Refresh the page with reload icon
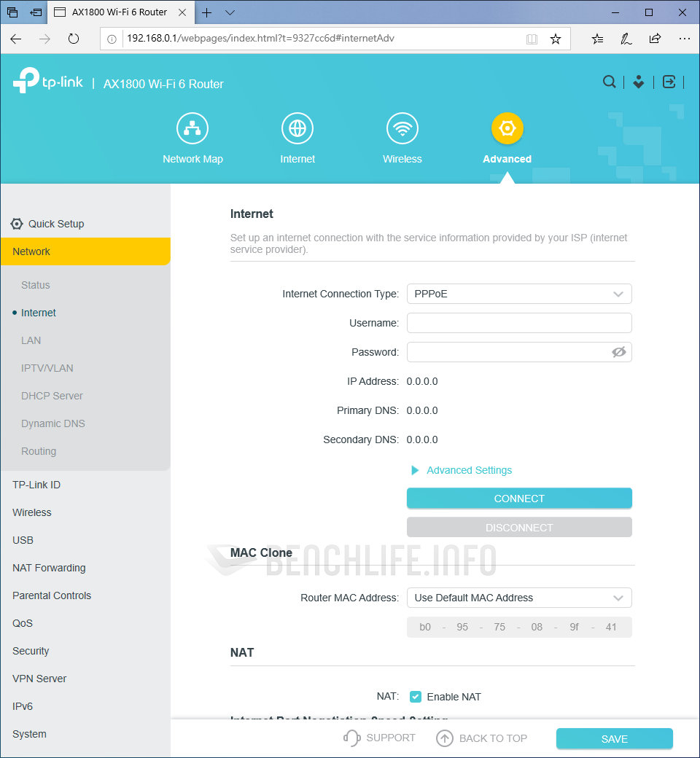This screenshot has width=700, height=758. [74, 39]
